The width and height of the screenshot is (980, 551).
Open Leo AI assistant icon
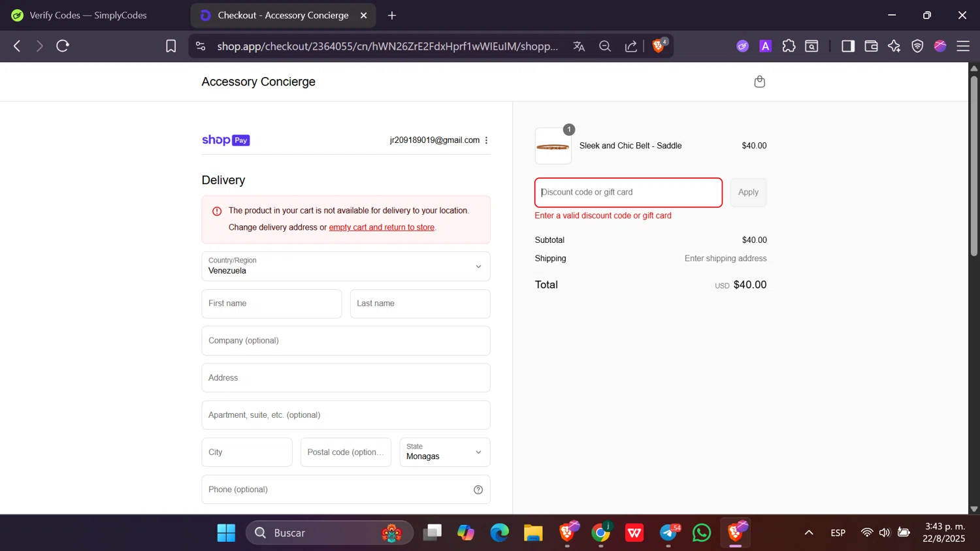pyautogui.click(x=894, y=46)
